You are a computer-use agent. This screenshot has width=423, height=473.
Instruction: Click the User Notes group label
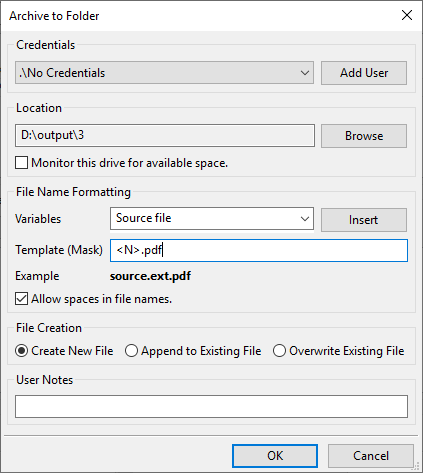pyautogui.click(x=44, y=380)
